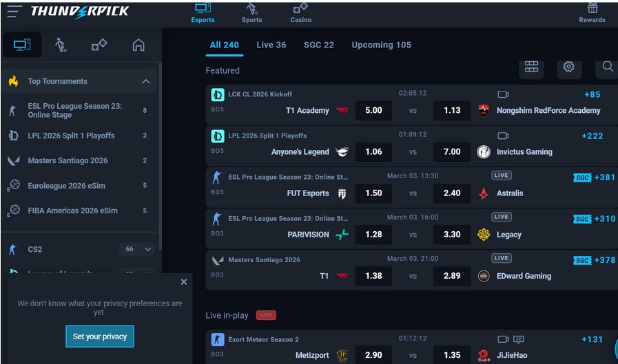The height and width of the screenshot is (364, 618).
Task: Open the search magnifier icon
Action: coord(608,67)
